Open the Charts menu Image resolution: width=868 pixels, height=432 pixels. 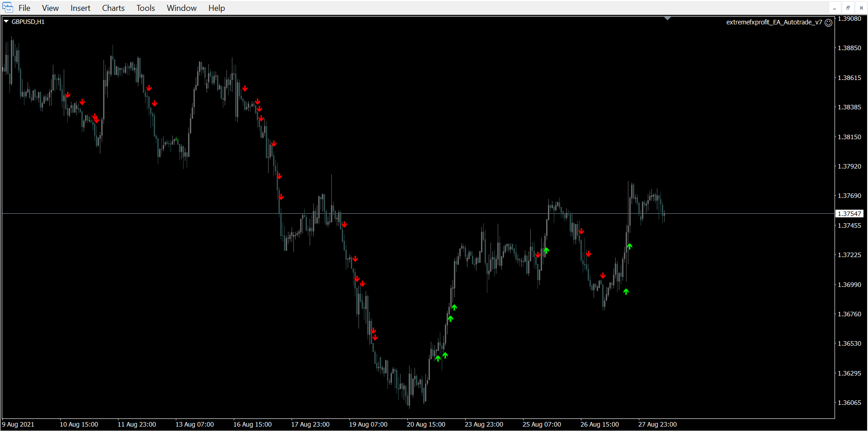pyautogui.click(x=113, y=8)
